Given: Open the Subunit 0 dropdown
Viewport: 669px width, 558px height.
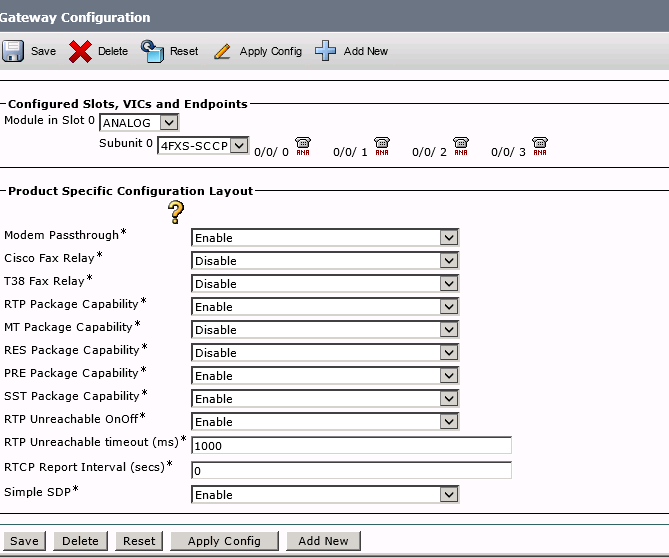Looking at the screenshot, I should pyautogui.click(x=203, y=146).
